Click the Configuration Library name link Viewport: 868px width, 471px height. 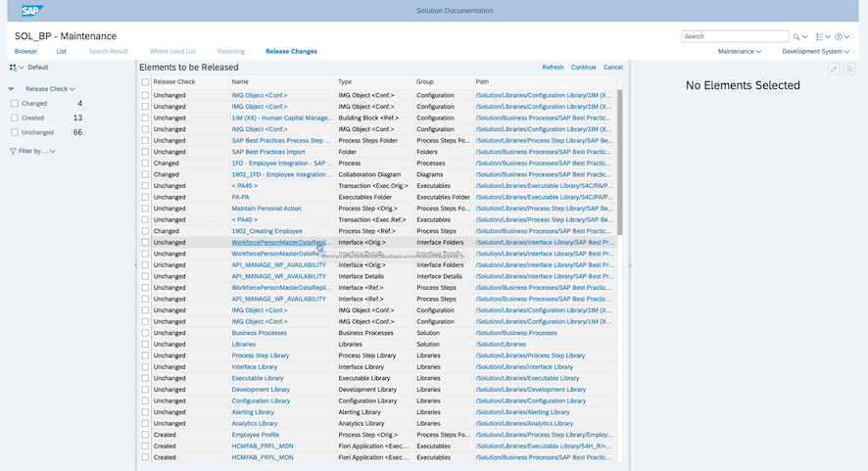pos(261,400)
